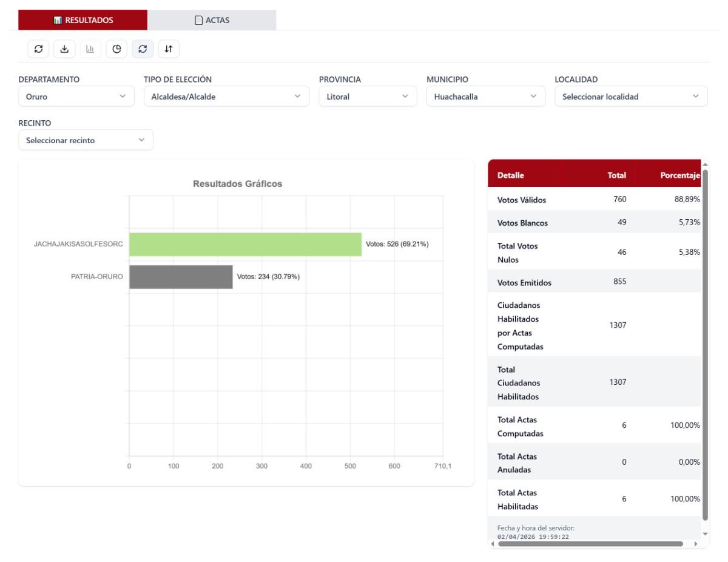
Task: Expand the Tipo de Elección dropdown
Action: coord(222,96)
